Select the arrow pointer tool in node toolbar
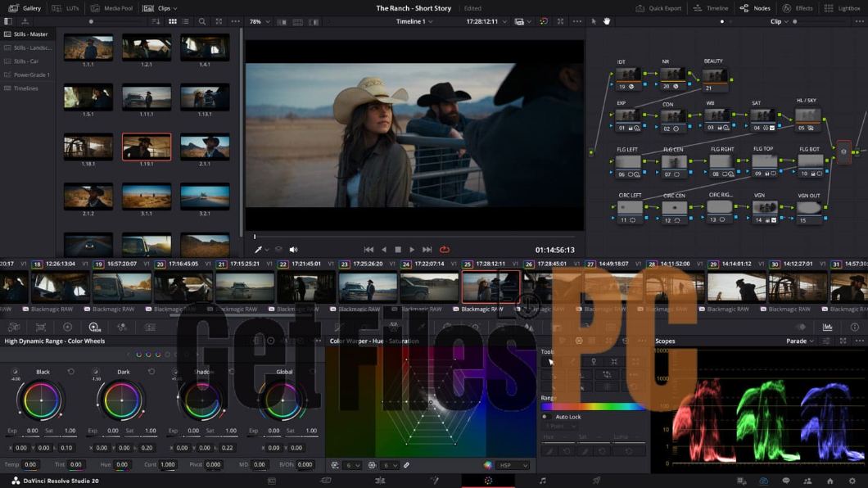The image size is (868, 488). pos(594,21)
